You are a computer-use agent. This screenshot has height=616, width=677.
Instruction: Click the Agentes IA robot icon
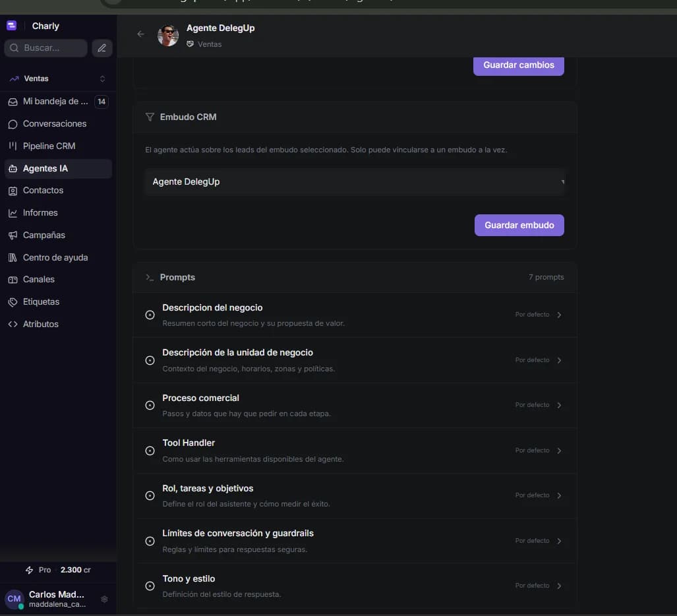[x=13, y=168]
